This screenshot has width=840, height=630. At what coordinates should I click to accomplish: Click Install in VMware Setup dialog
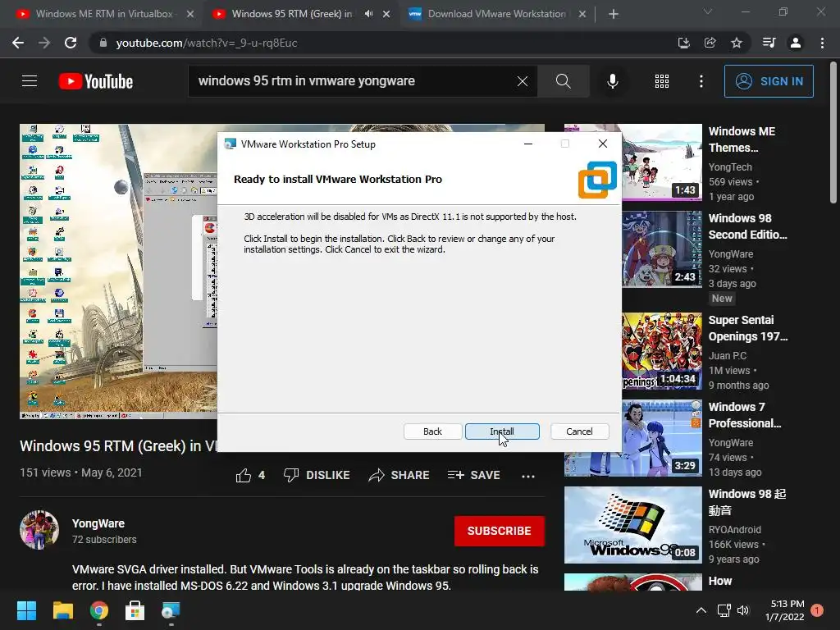502,431
